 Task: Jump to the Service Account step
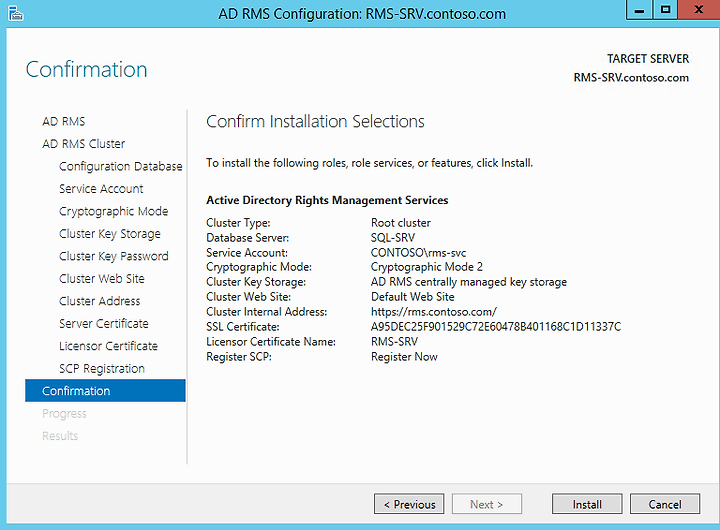[101, 189]
